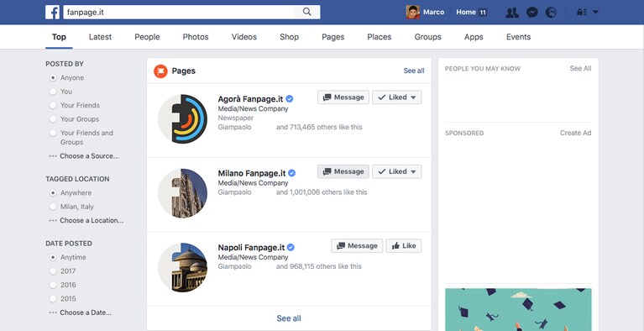Click '968,115 others like this' text
This screenshot has width=644, height=331.
click(x=326, y=266)
